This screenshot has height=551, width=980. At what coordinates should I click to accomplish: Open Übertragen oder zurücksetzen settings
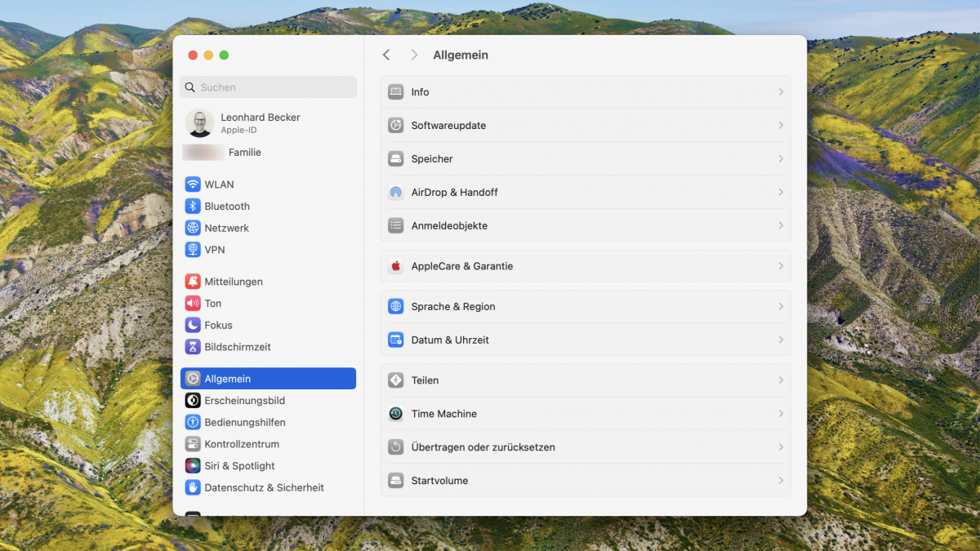483,447
